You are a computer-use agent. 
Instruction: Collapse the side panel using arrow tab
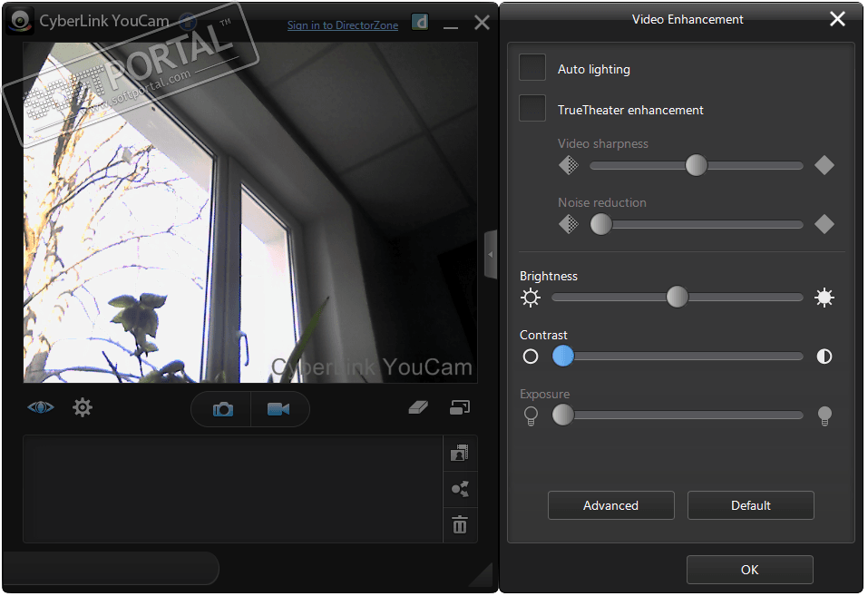(491, 254)
